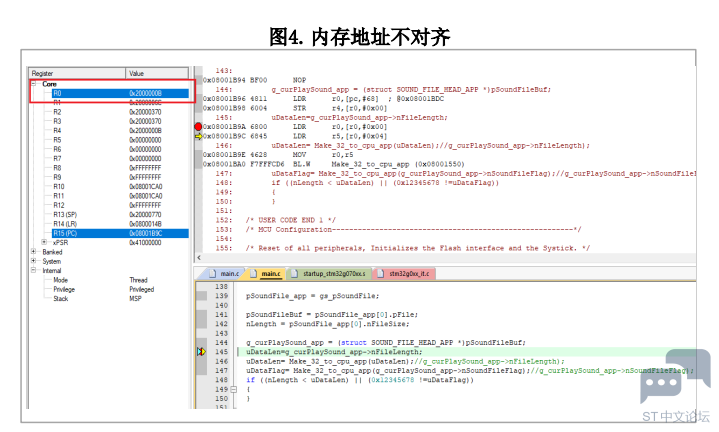The width and height of the screenshot is (719, 432).
Task: Select the R4 register row
Action: point(121,130)
